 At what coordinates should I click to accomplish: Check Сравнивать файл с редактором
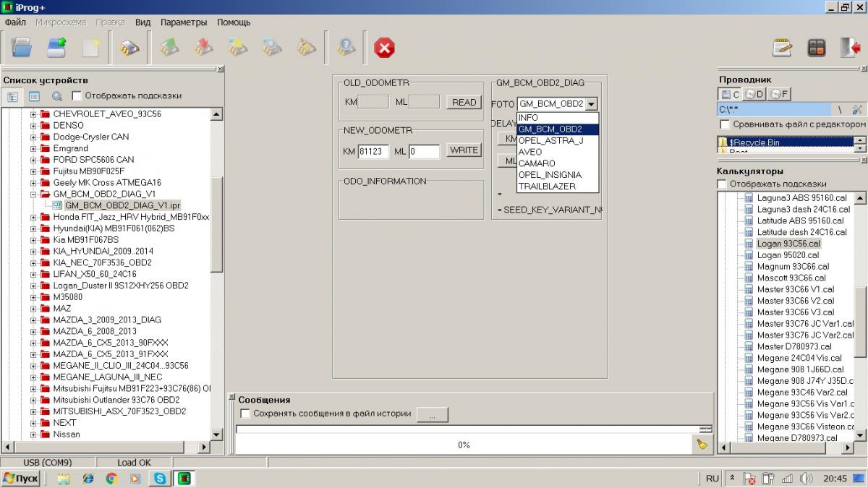[x=724, y=124]
